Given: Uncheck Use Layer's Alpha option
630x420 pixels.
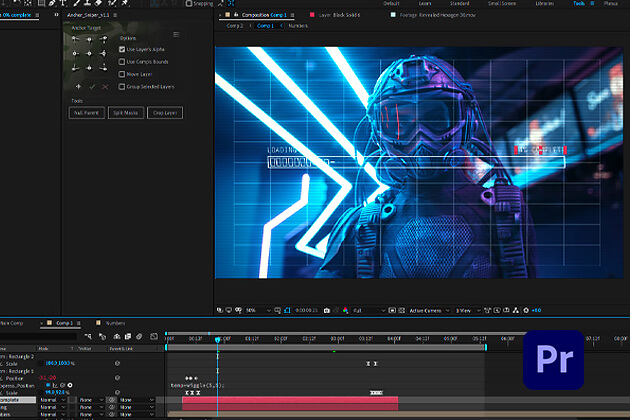Looking at the screenshot, I should point(122,49).
